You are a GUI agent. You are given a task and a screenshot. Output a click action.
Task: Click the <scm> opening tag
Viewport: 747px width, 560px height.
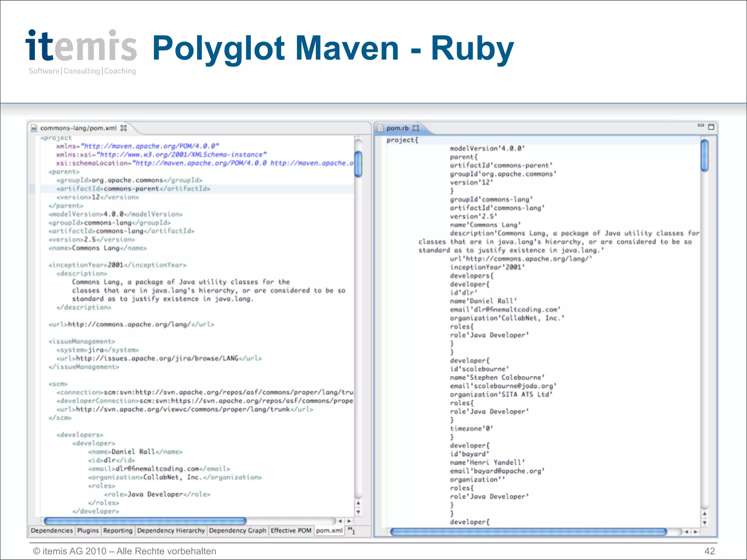click(x=58, y=384)
